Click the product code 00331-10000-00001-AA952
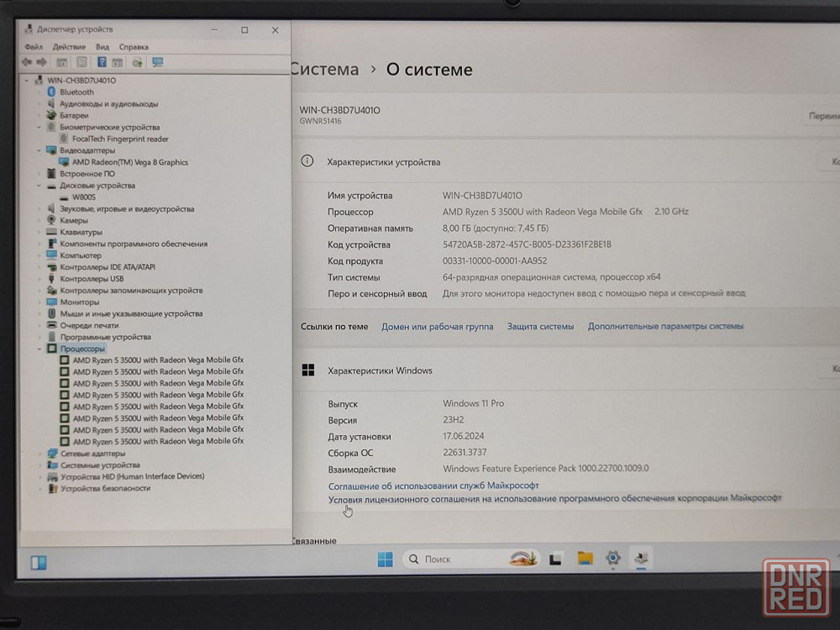The height and width of the screenshot is (630, 840). pyautogui.click(x=495, y=261)
